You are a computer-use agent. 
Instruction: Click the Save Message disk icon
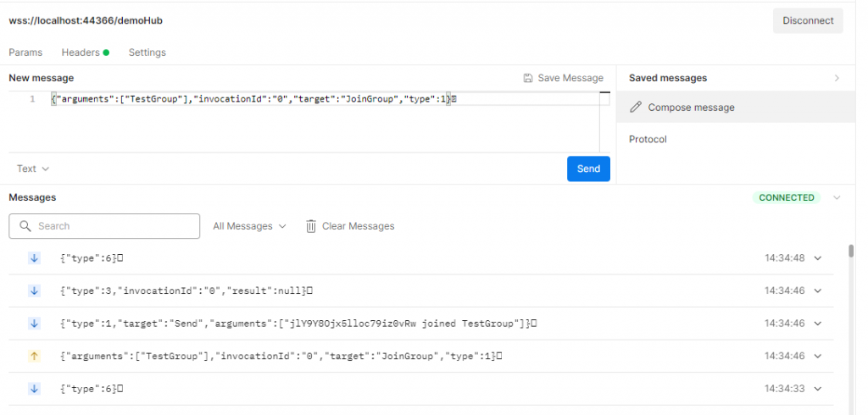click(x=528, y=78)
